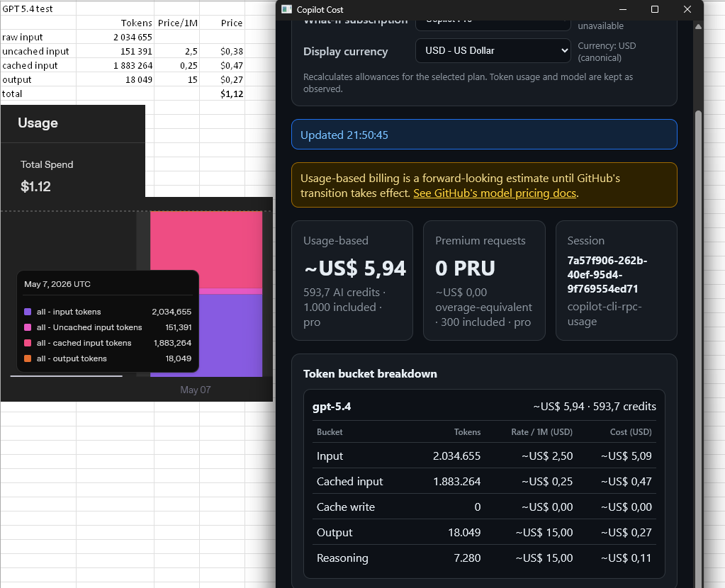The height and width of the screenshot is (588, 725).
Task: Select the Usage-based ~US$ 5,94 card
Action: (x=352, y=281)
